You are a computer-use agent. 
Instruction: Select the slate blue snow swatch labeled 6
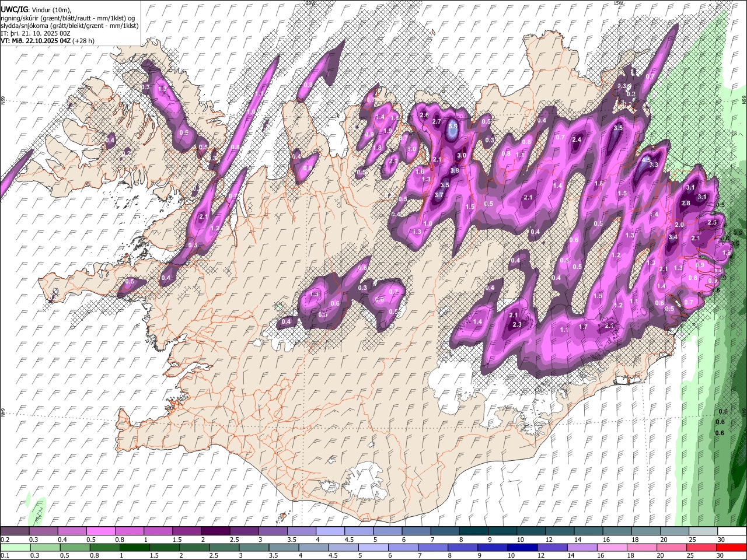pyautogui.click(x=415, y=531)
